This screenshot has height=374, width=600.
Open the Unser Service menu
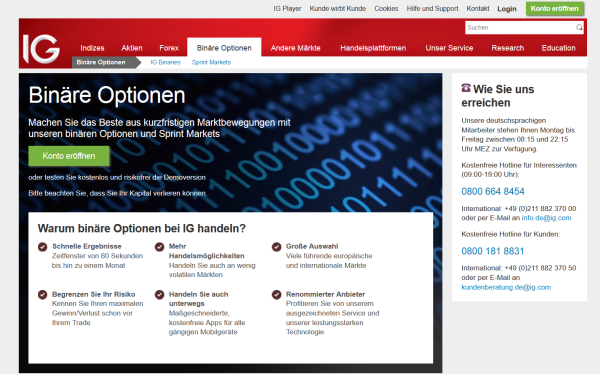449,48
